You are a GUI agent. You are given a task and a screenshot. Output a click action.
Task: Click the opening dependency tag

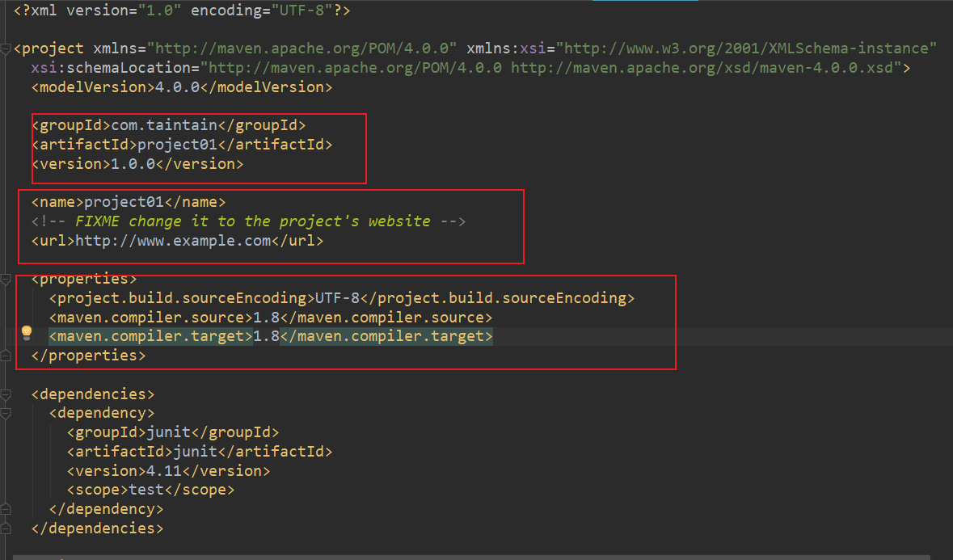coord(102,413)
